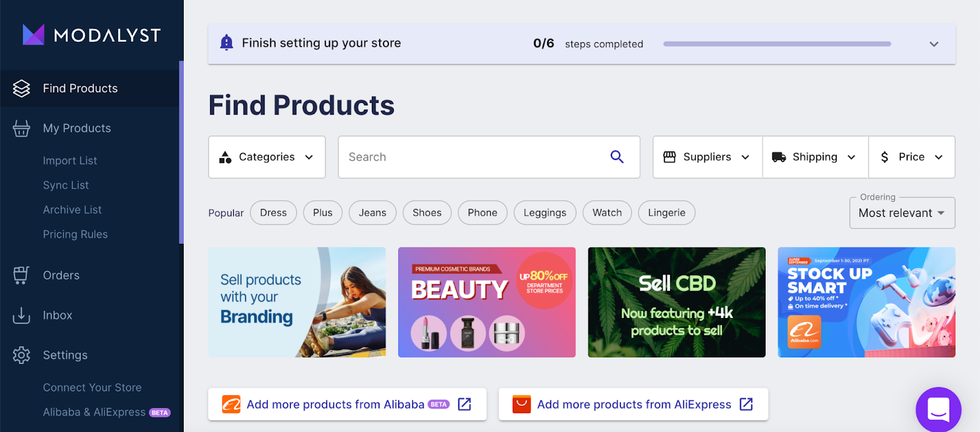Click the Settings gear icon
The height and width of the screenshot is (432, 980).
tap(21, 355)
